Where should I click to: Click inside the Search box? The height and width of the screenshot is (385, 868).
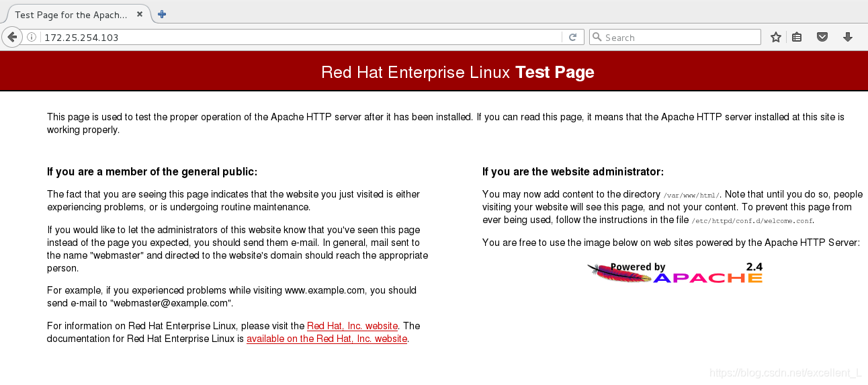tap(675, 38)
